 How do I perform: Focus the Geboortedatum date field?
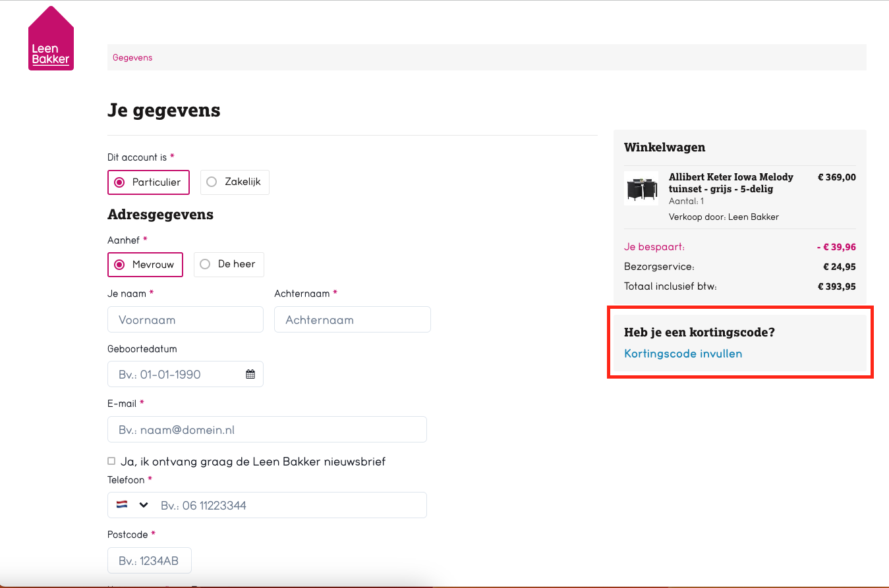pyautogui.click(x=185, y=374)
